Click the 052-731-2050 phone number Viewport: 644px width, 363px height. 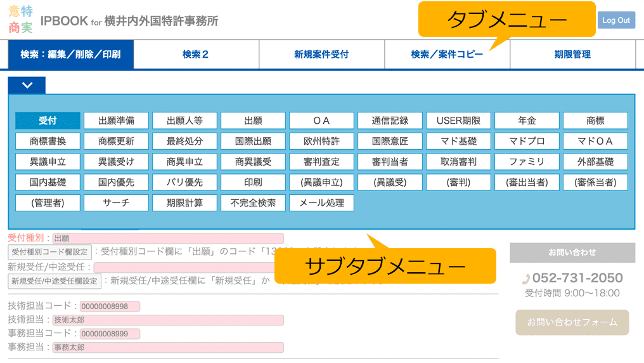(x=577, y=278)
